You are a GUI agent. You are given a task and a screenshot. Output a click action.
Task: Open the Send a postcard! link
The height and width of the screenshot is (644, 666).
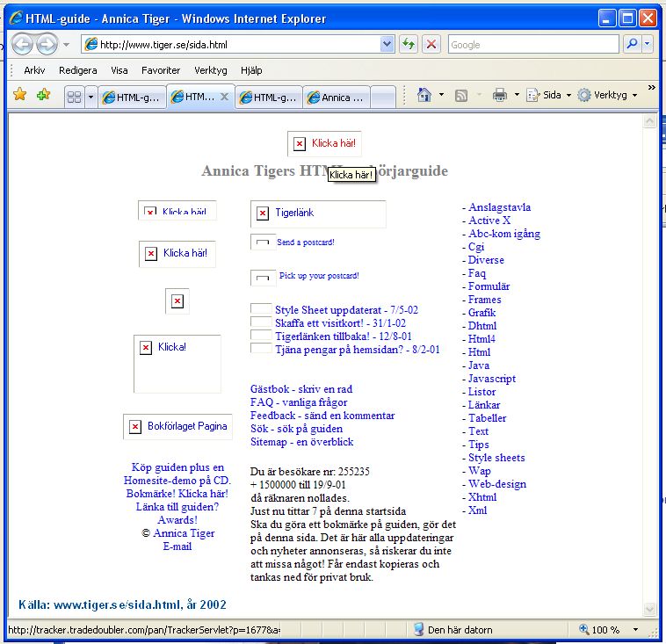tap(306, 242)
